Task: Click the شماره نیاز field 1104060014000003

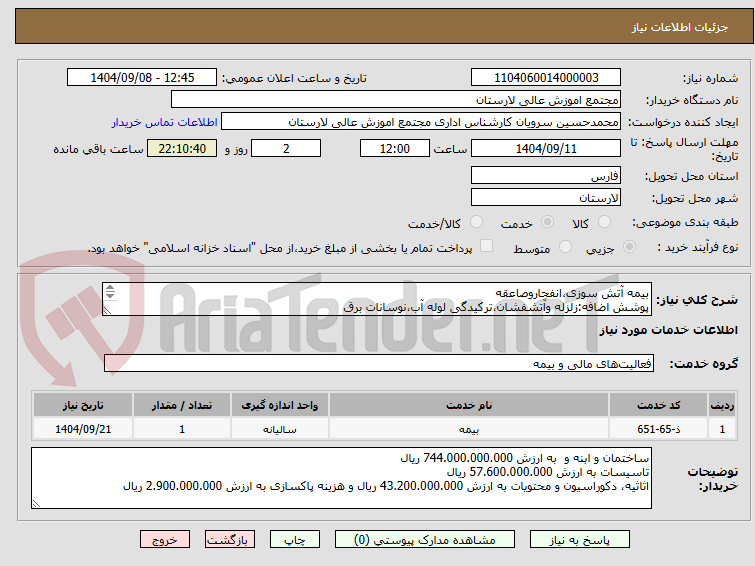Action: tap(546, 78)
